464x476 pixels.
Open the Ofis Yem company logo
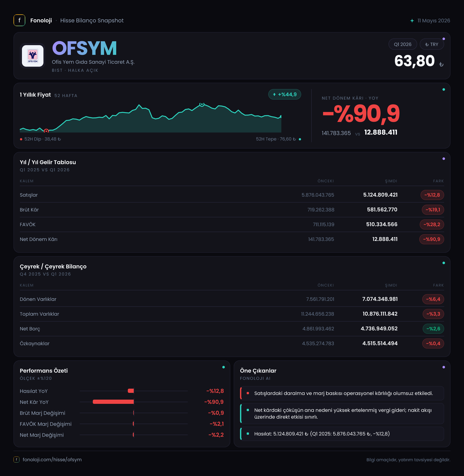point(33,56)
